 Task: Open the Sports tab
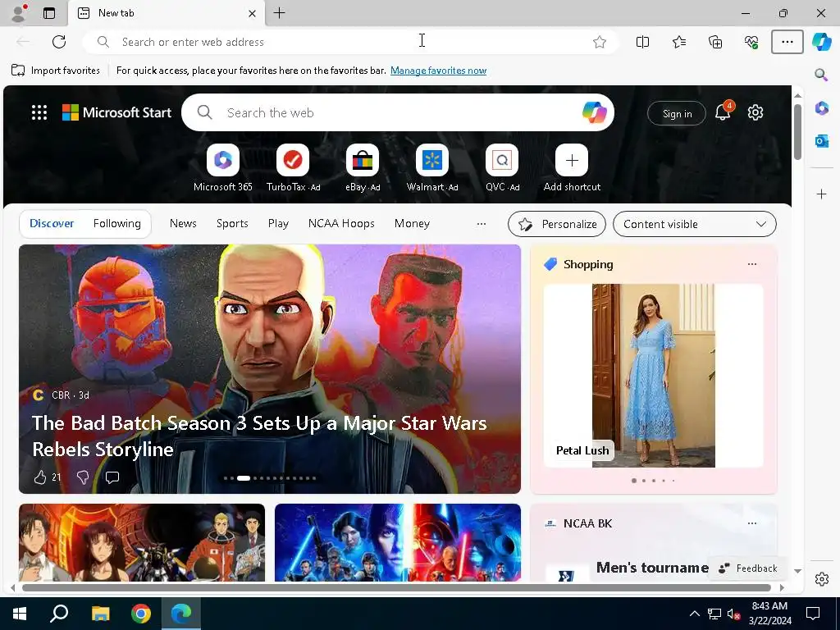[232, 223]
